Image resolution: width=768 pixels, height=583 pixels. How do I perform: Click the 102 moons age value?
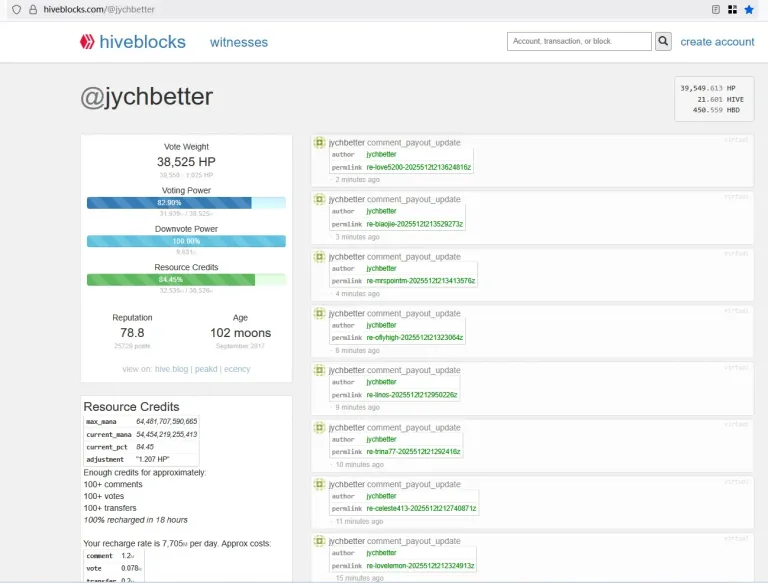click(240, 333)
